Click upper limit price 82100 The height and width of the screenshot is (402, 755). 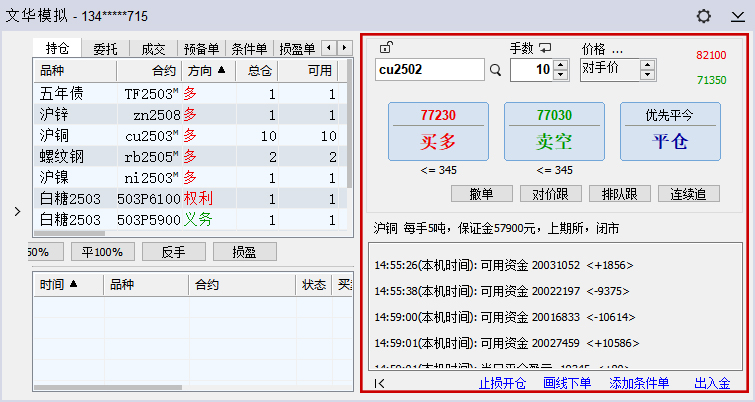pos(711,55)
